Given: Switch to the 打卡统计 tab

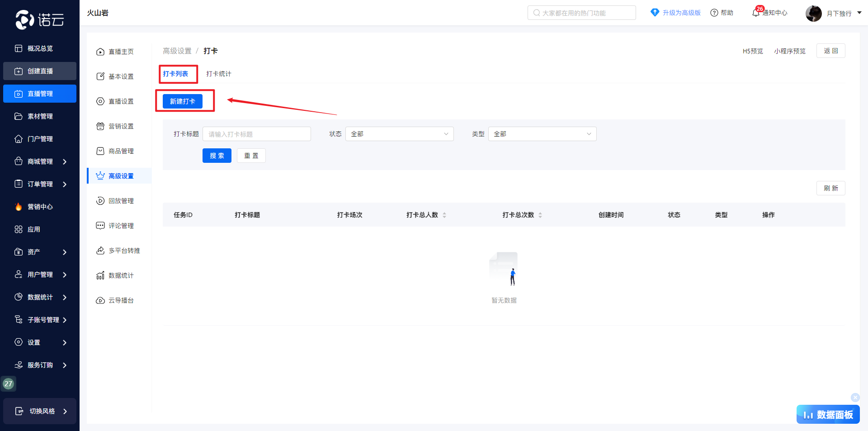Looking at the screenshot, I should click(x=219, y=74).
